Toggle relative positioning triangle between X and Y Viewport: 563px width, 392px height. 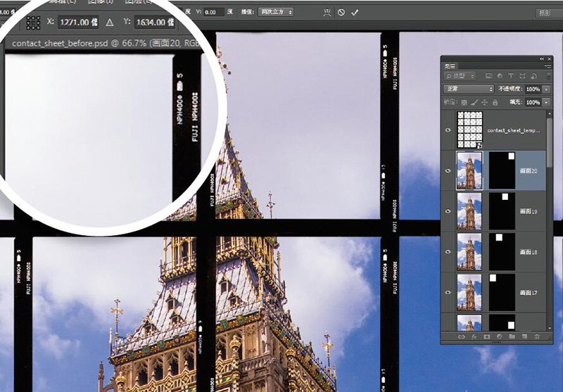click(x=109, y=23)
